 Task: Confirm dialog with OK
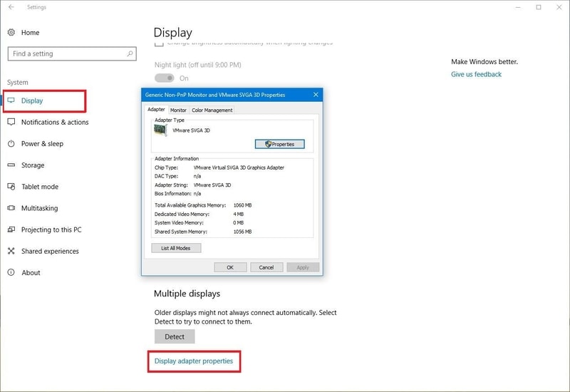click(x=230, y=267)
